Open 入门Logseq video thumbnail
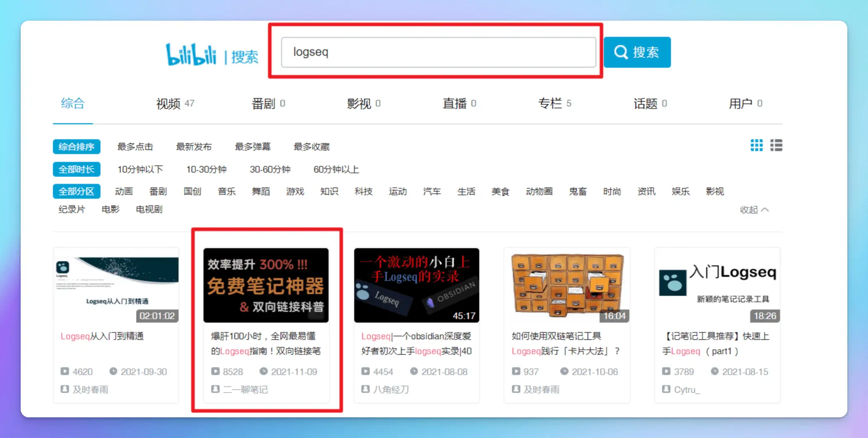The height and width of the screenshot is (438, 868). pyautogui.click(x=718, y=286)
